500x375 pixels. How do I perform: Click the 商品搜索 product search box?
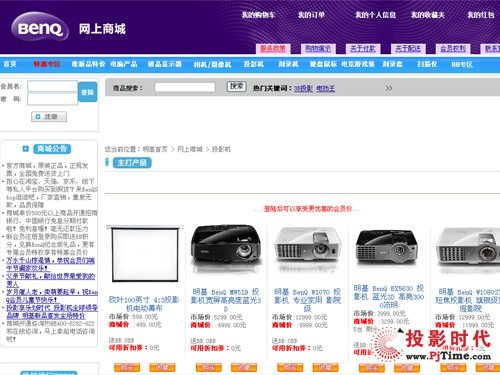click(x=185, y=88)
